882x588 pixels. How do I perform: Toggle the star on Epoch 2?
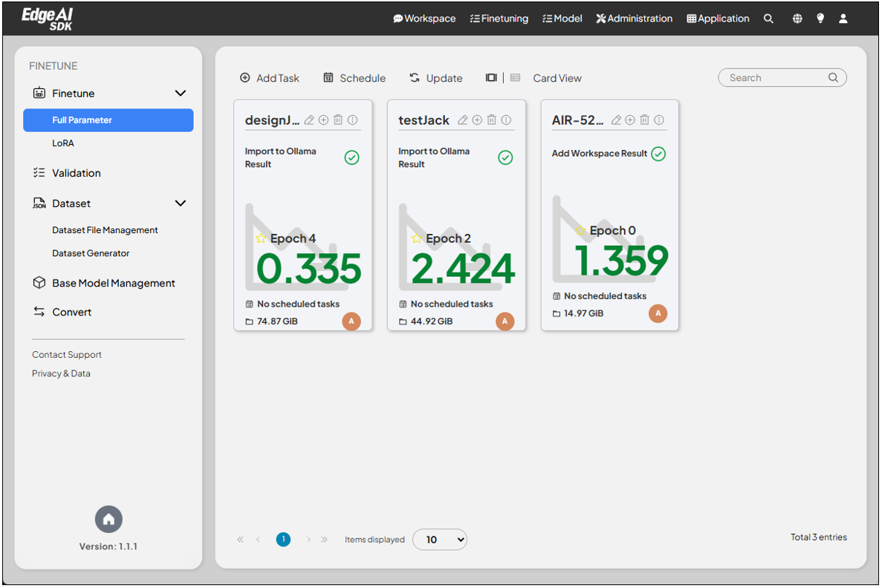(x=417, y=238)
